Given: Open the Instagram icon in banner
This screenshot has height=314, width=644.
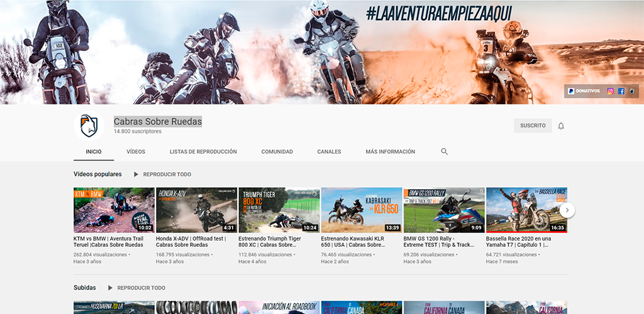Looking at the screenshot, I should point(610,91).
